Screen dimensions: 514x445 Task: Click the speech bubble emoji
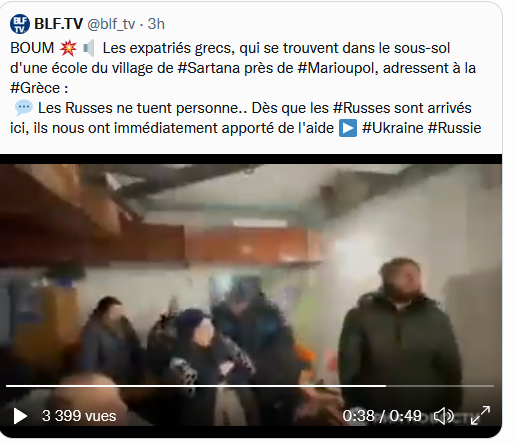[24, 108]
